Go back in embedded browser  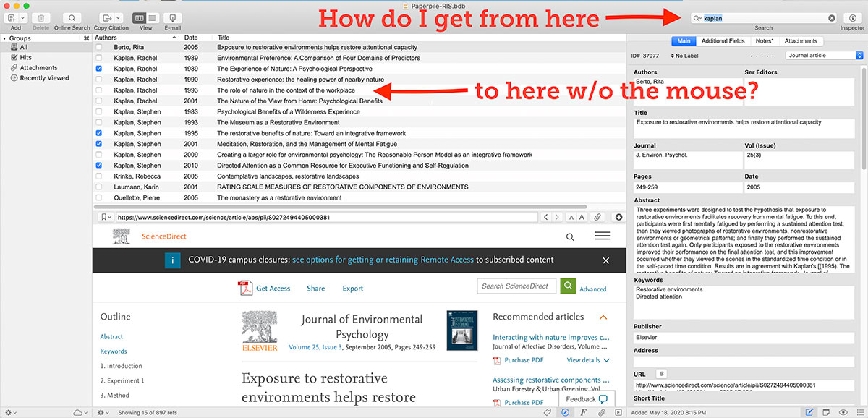point(547,217)
